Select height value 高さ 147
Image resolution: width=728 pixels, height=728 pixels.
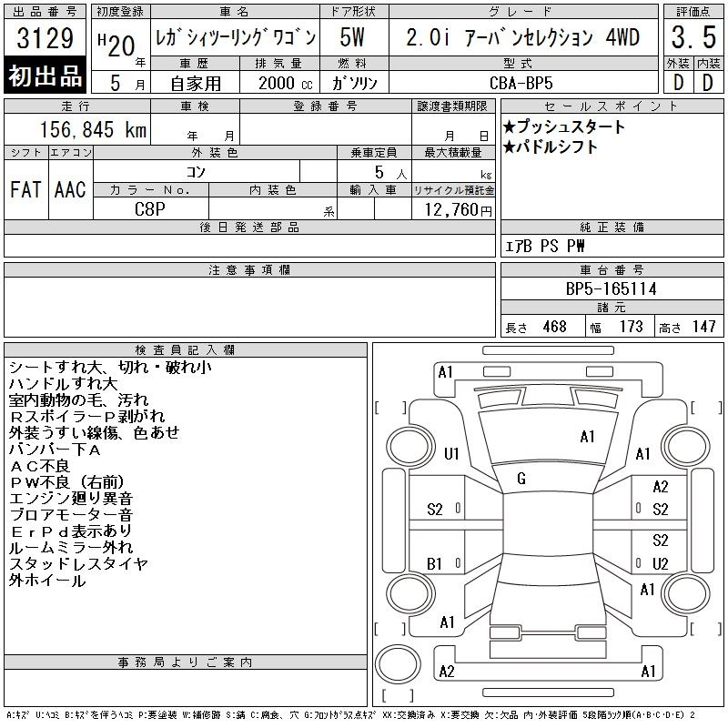[x=687, y=327]
